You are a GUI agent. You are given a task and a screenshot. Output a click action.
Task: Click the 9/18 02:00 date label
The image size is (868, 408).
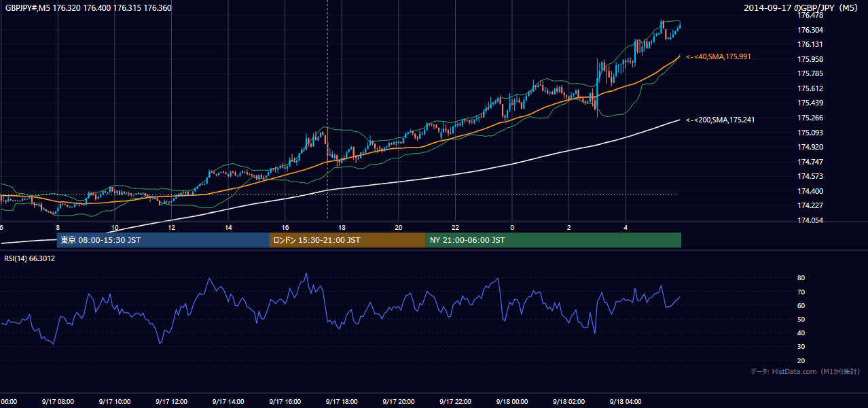(569, 402)
